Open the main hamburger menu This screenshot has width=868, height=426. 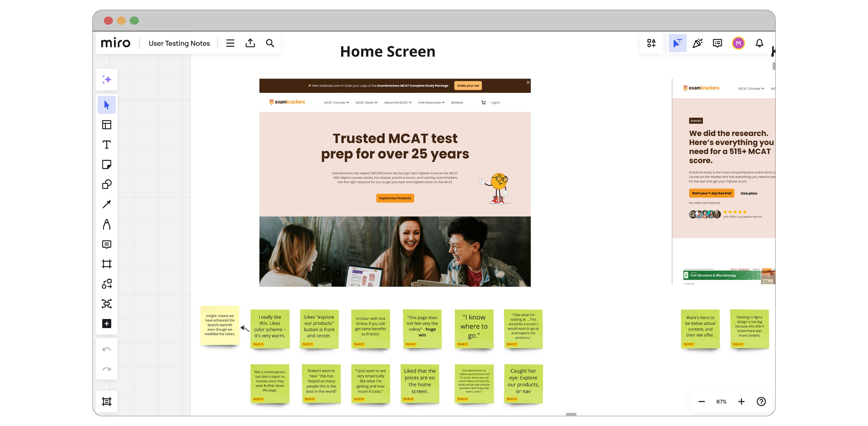click(230, 43)
